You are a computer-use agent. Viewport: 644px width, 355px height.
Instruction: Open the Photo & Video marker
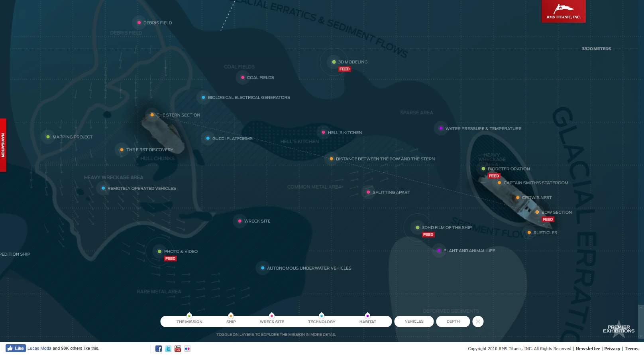click(x=159, y=251)
